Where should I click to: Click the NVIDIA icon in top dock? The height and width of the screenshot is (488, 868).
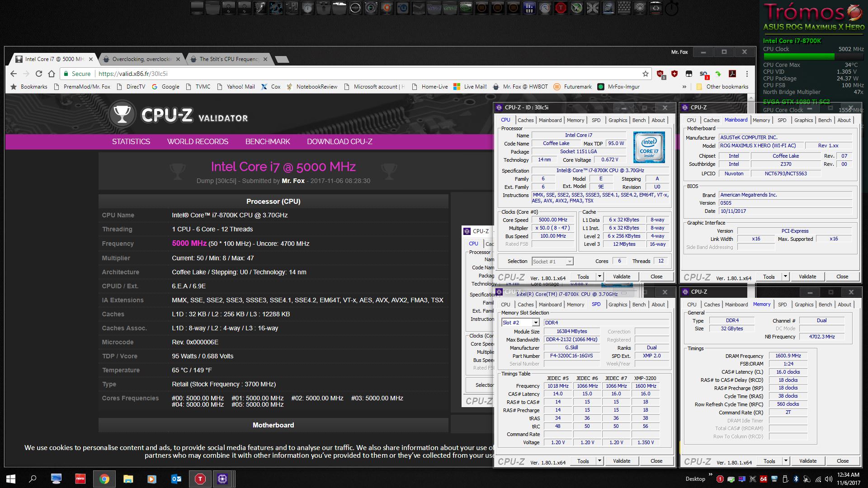(x=466, y=8)
